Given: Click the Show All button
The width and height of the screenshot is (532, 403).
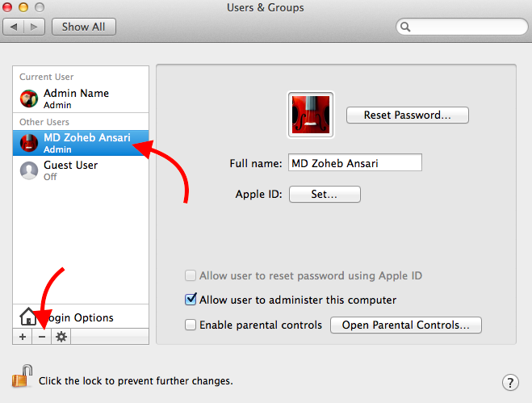Looking at the screenshot, I should (x=84, y=27).
